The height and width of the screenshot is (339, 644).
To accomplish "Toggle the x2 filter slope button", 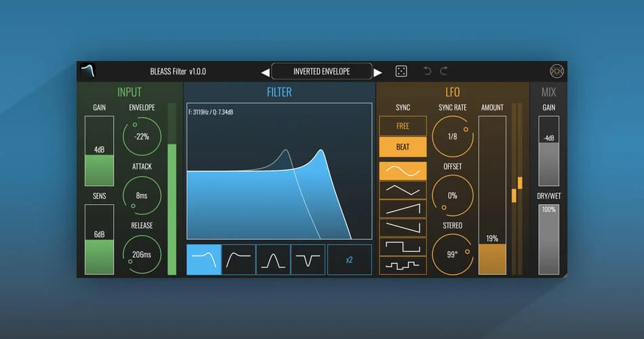I will (350, 260).
